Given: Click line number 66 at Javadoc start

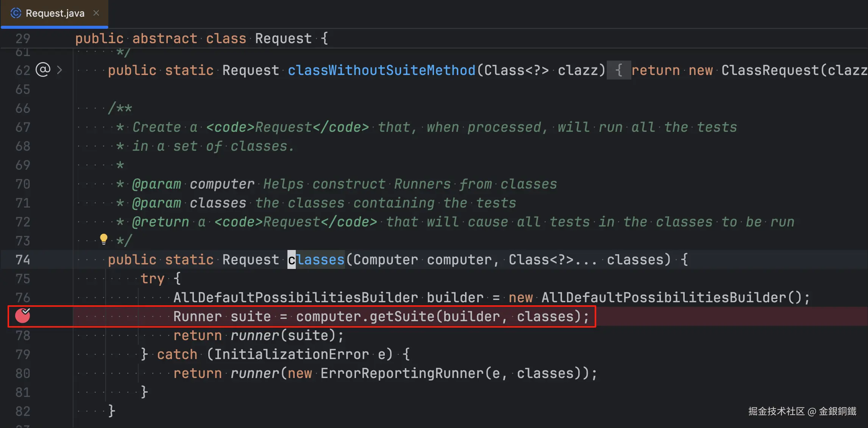Looking at the screenshot, I should tap(23, 108).
